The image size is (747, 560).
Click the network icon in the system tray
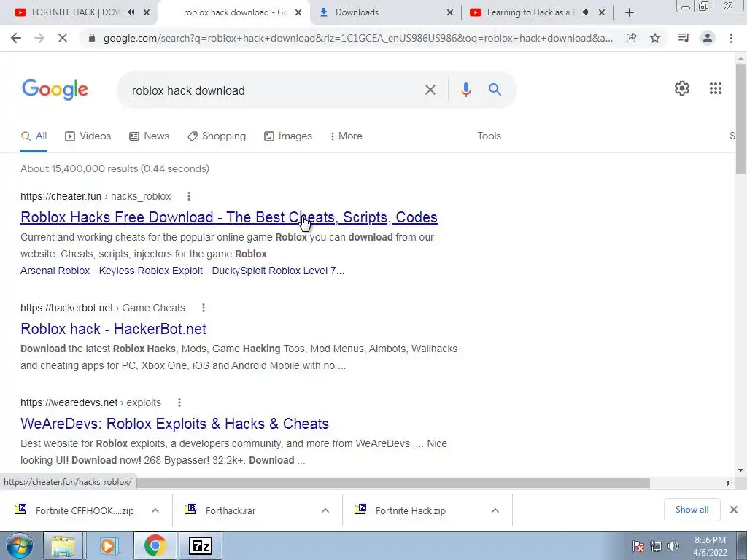pyautogui.click(x=656, y=546)
